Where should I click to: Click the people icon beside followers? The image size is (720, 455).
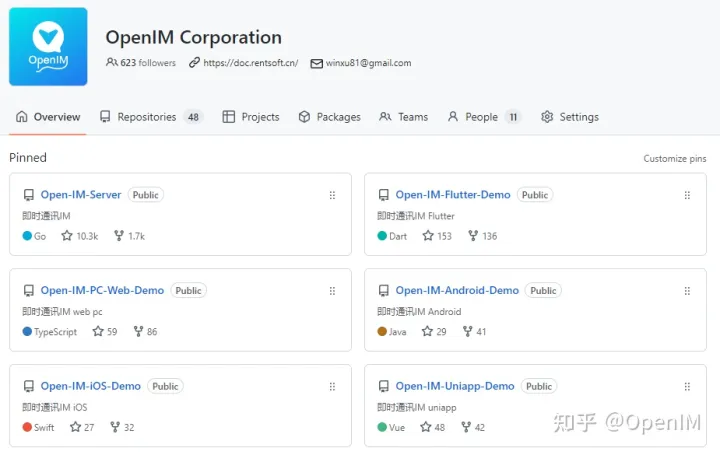tap(112, 62)
